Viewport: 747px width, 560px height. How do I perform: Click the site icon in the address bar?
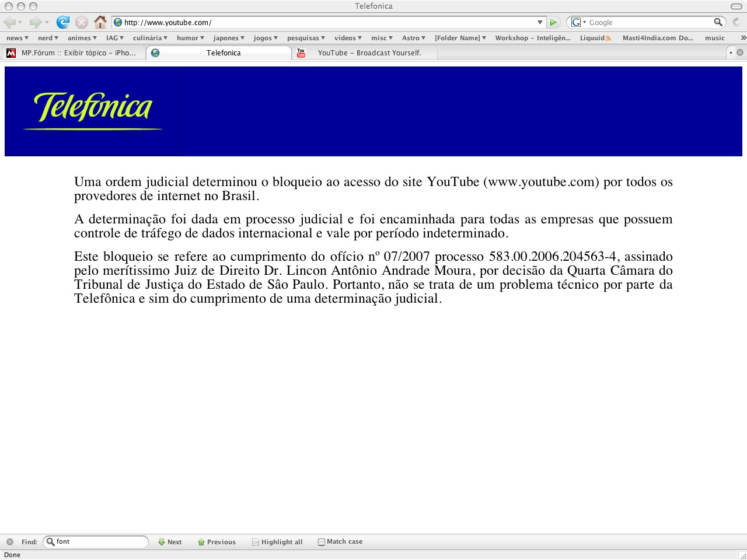coord(118,22)
